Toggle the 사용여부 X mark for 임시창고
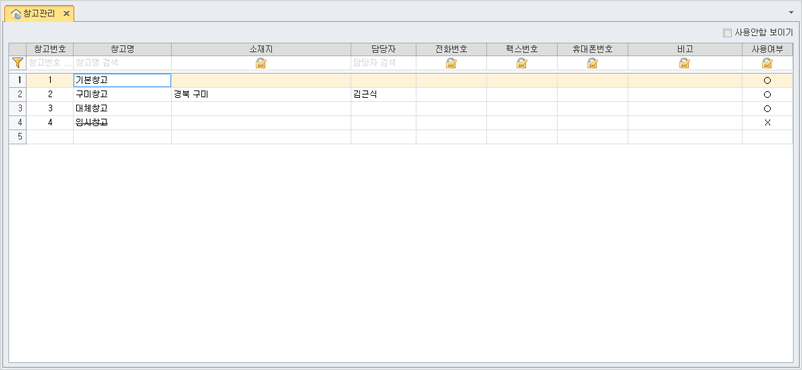 click(x=767, y=123)
